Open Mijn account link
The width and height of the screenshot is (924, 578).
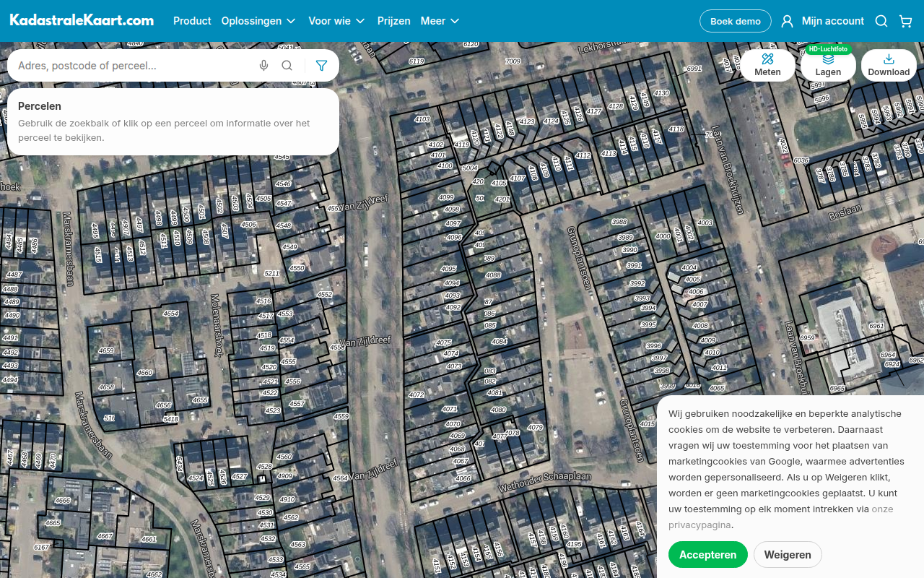(x=833, y=21)
